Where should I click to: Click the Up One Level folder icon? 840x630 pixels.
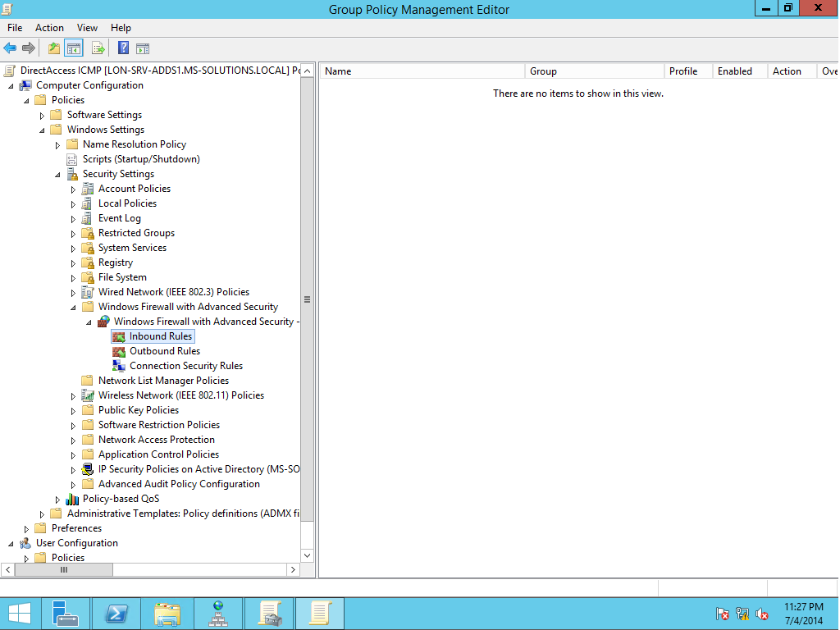pyautogui.click(x=53, y=48)
